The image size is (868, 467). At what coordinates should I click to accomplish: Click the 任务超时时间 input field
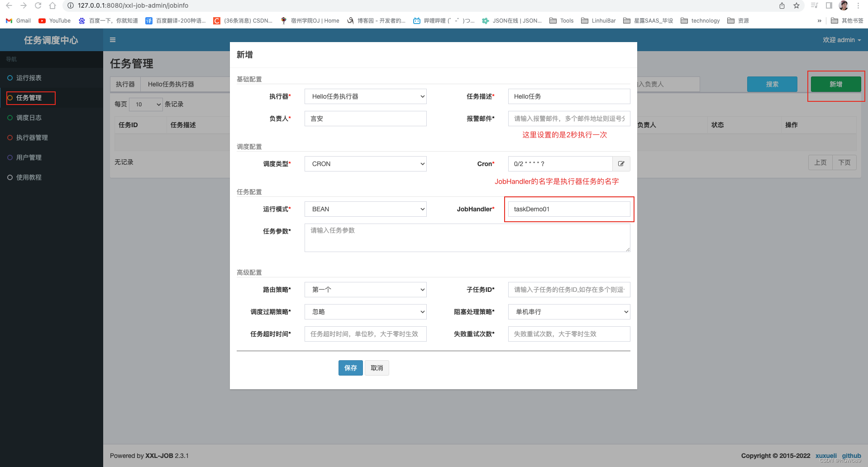pos(366,334)
